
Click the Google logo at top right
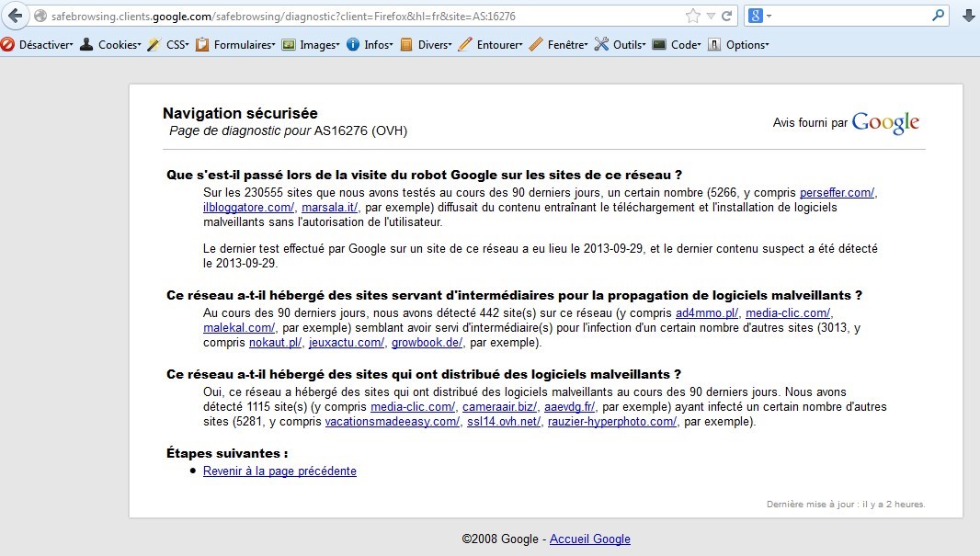pyautogui.click(x=885, y=122)
